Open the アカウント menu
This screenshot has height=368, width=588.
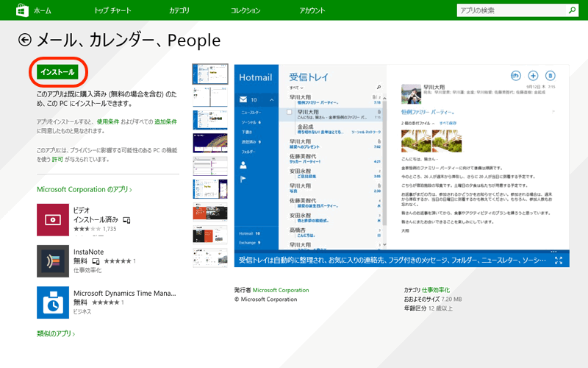click(x=312, y=10)
